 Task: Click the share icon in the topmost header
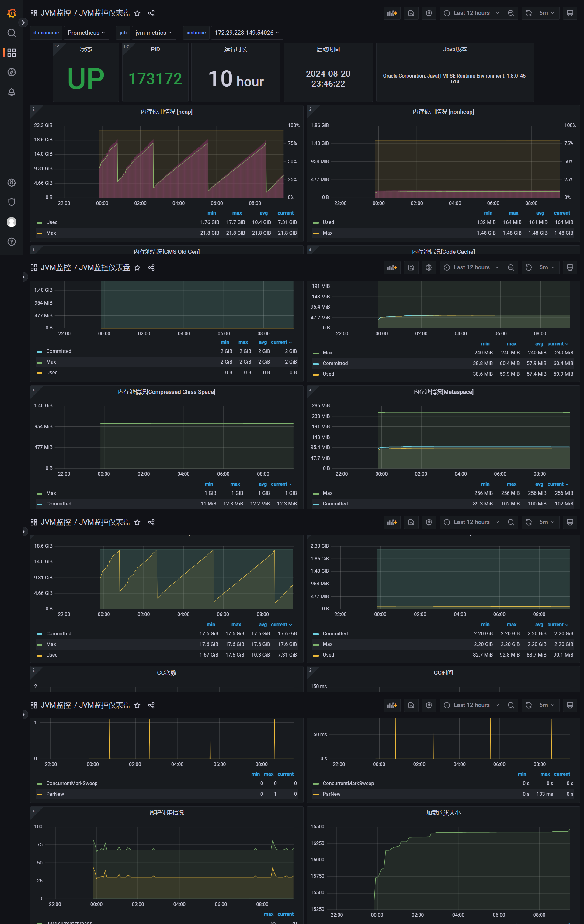click(151, 13)
